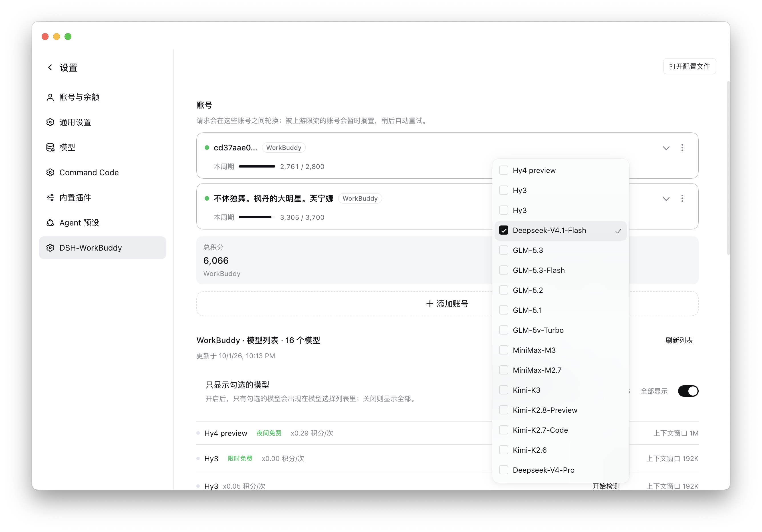Click the green status dot of cd37aae0

[x=207, y=148]
